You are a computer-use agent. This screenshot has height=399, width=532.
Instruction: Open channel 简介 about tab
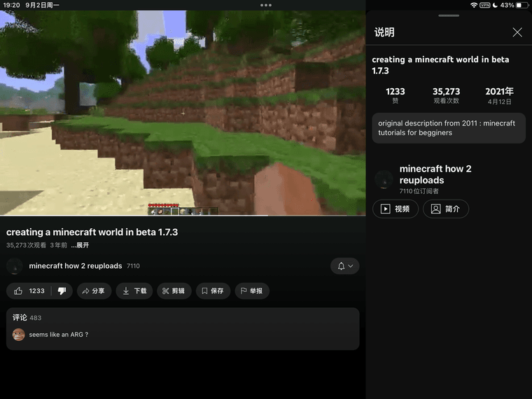(x=445, y=209)
